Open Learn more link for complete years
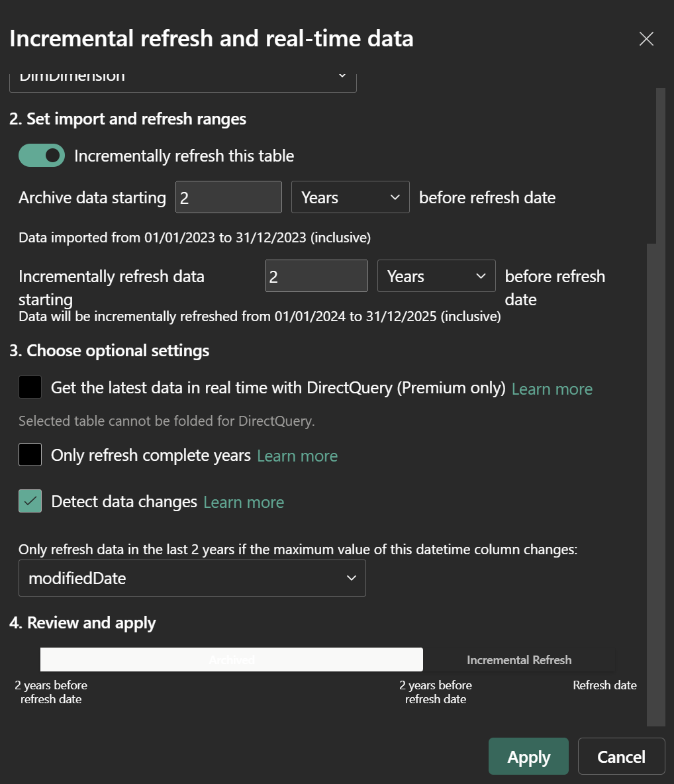 [x=297, y=456]
